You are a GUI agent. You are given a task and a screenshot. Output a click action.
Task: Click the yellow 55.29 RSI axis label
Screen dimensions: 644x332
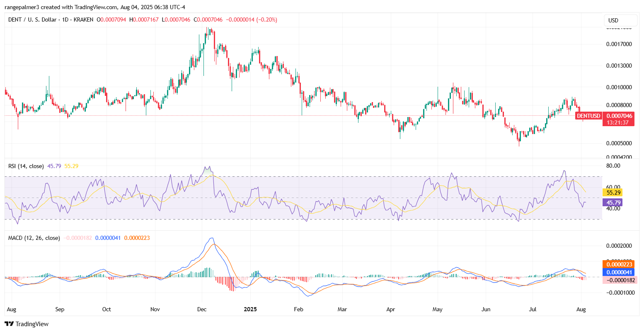[x=612, y=193]
